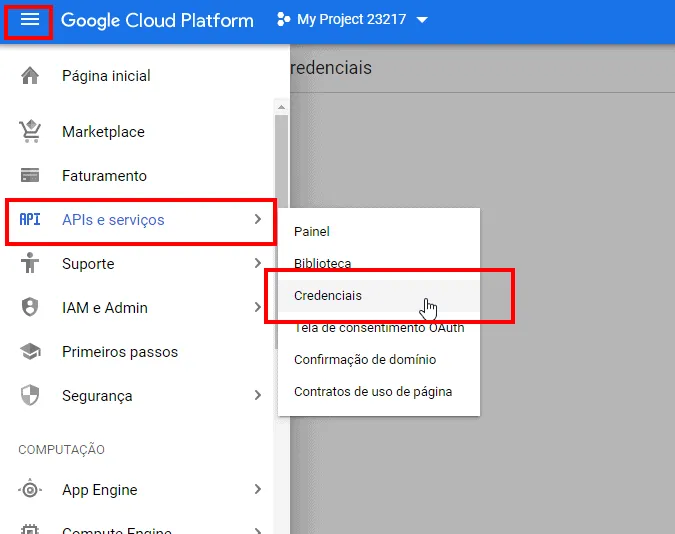
Task: Click the home icon beside Página inicial
Action: pos(30,76)
